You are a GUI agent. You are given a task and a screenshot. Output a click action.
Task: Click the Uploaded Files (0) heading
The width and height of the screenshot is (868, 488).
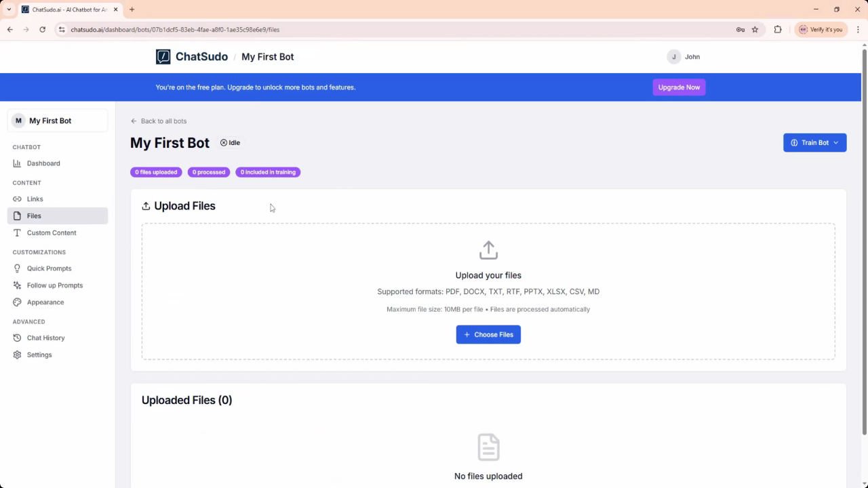(186, 401)
